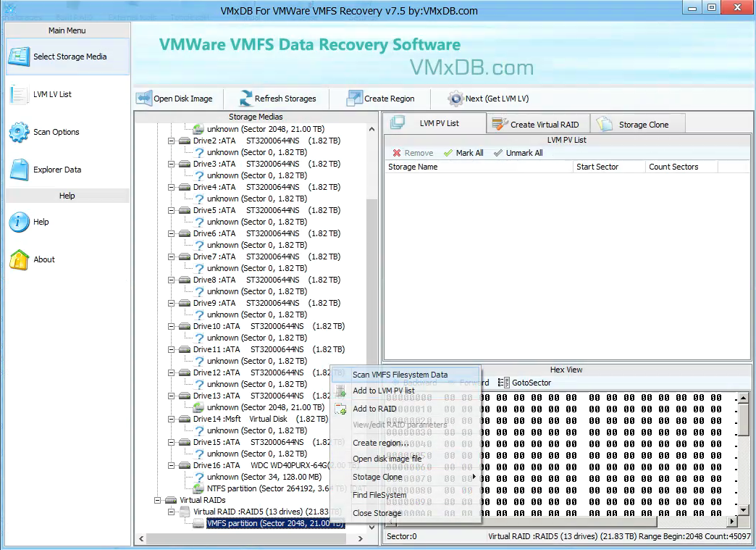
Task: Select Add to LVM PV list
Action: tap(406, 391)
